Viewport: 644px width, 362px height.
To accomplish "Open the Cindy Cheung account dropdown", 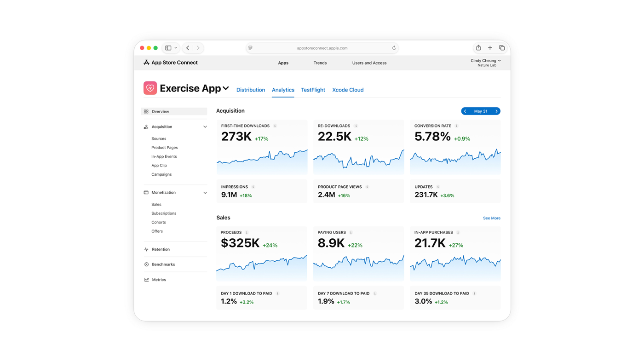I will 486,63.
